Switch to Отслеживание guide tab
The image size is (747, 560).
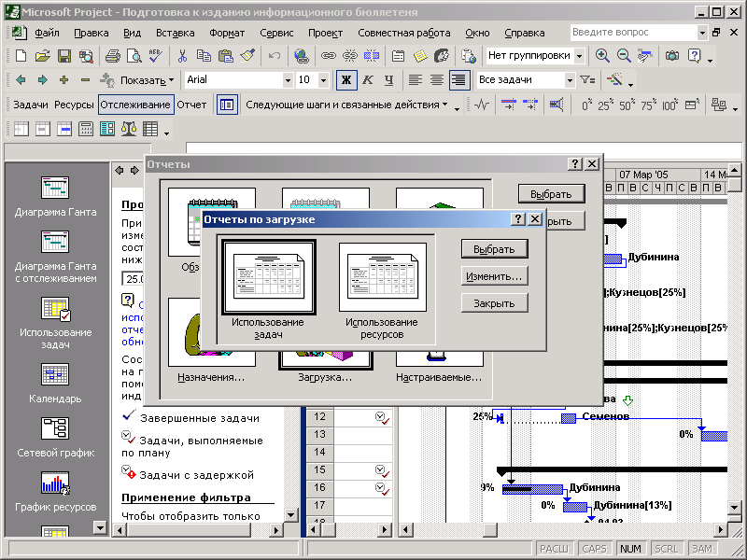pyautogui.click(x=135, y=105)
